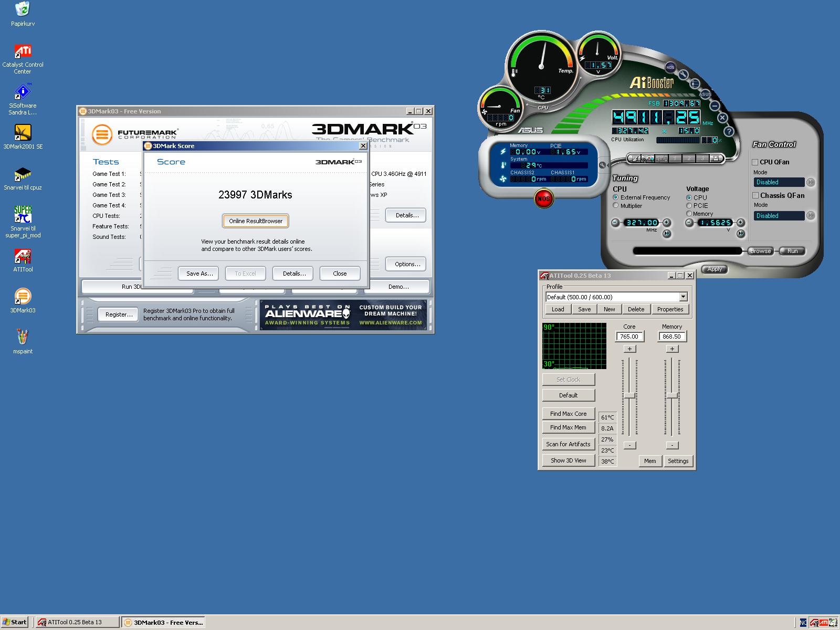Click the ATITool Core clock slider handle

[629, 395]
